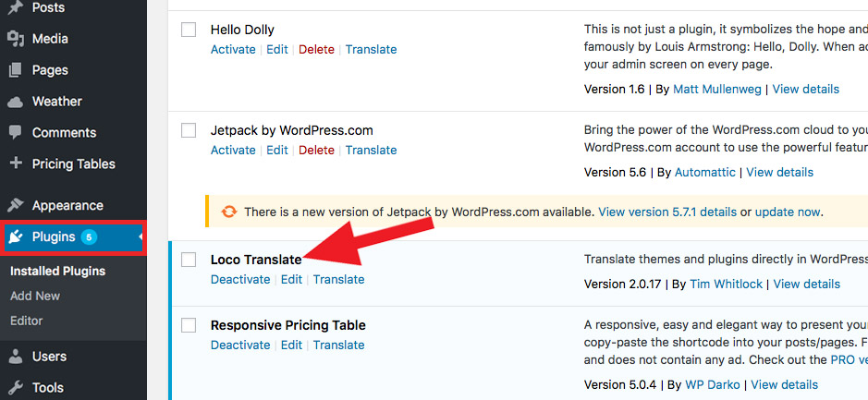Viewport: 868px width, 400px height.
Task: Click the Plugins update count badge
Action: click(89, 237)
